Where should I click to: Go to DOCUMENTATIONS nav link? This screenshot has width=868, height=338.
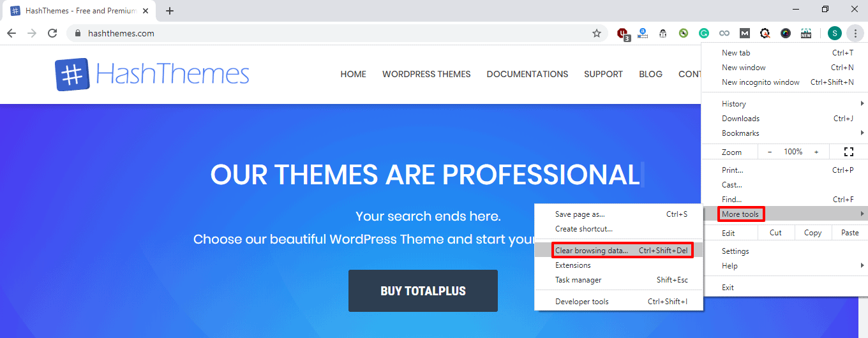[x=527, y=74]
